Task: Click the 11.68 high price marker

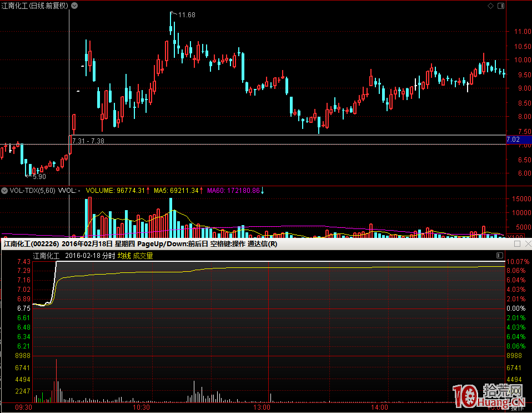Action: tap(187, 15)
